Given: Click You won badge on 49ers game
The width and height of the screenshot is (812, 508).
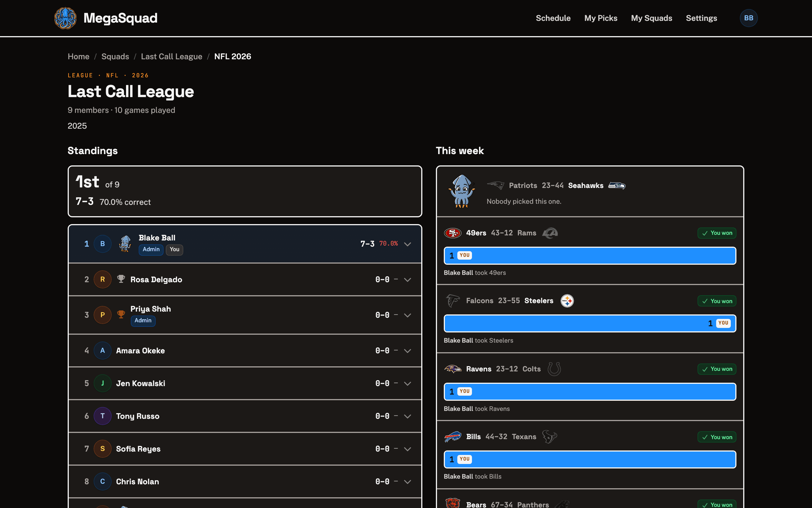Looking at the screenshot, I should pyautogui.click(x=717, y=233).
